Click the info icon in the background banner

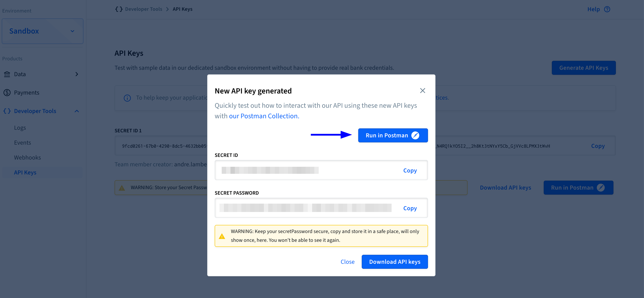pos(127,98)
